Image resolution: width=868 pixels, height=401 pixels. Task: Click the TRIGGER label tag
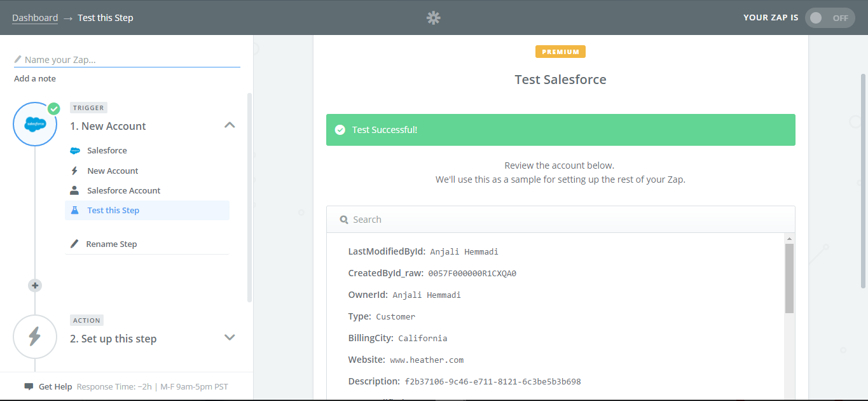[88, 108]
